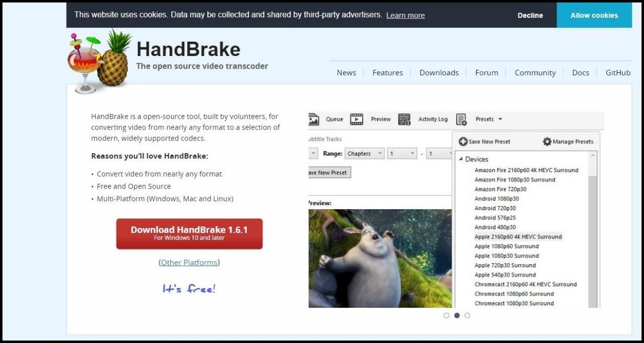Screen dimensions: 644x343
Task: Select the third carousel dot
Action: click(467, 316)
